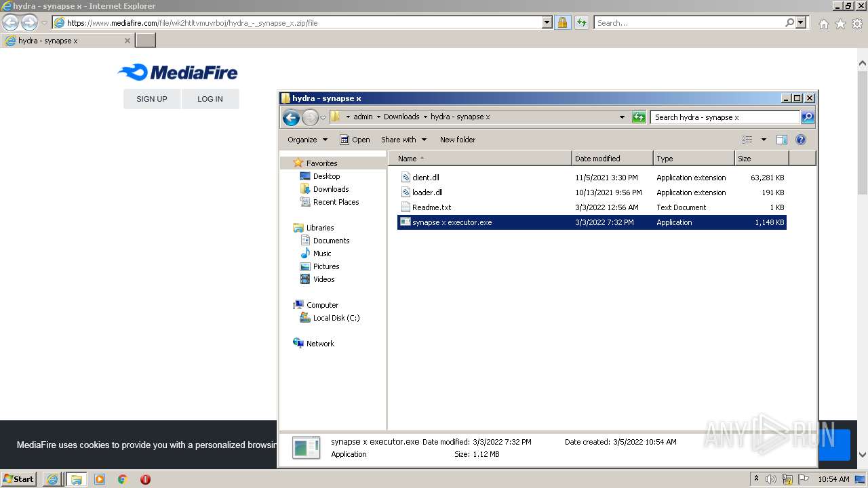Screen dimensions: 868x488
Task: Click the MediaFire logo
Action: (x=178, y=72)
